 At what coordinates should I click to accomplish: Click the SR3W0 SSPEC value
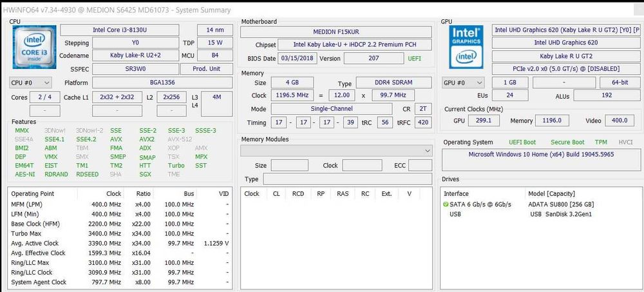point(135,69)
